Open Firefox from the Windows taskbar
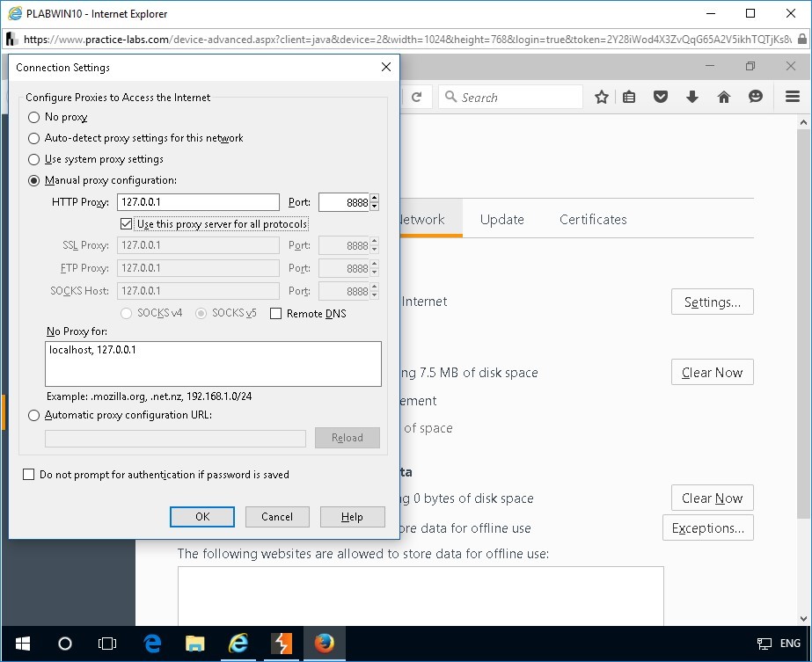The image size is (812, 662). point(324,644)
